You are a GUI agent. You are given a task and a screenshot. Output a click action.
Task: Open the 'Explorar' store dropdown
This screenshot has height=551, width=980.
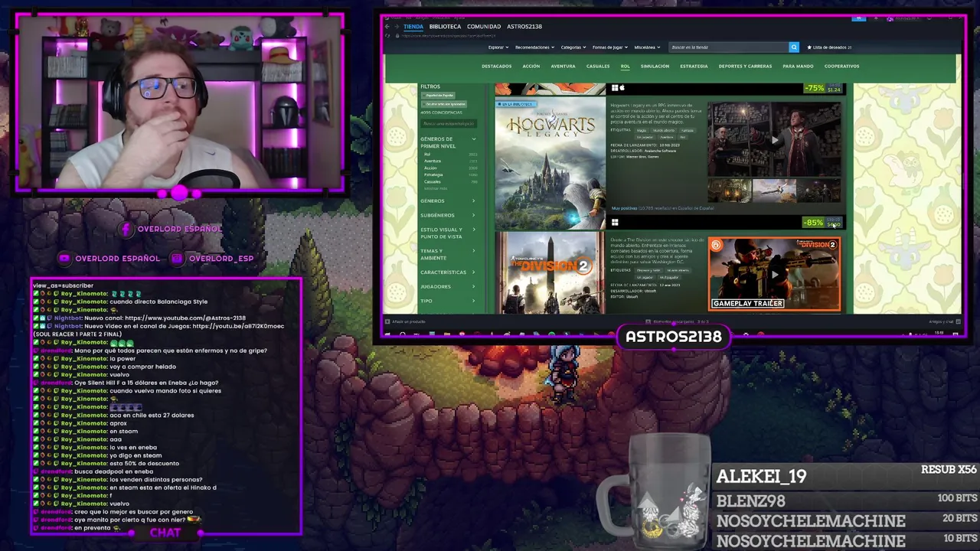tap(498, 47)
